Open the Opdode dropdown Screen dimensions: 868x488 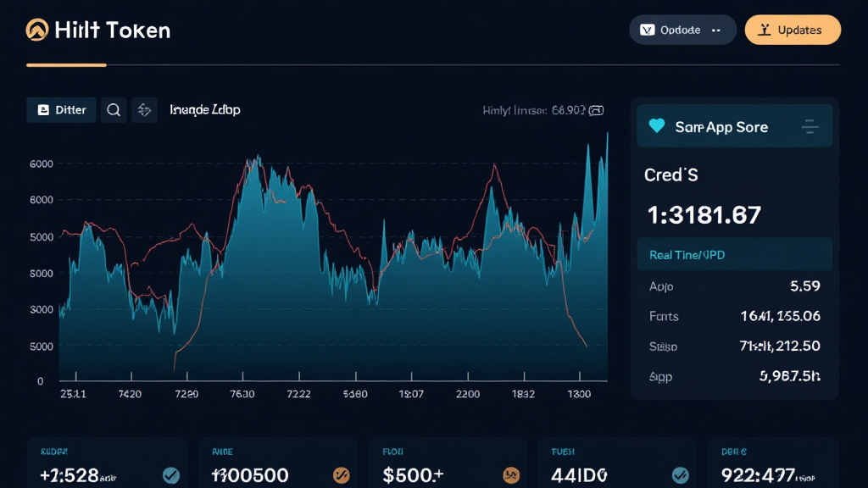point(682,30)
